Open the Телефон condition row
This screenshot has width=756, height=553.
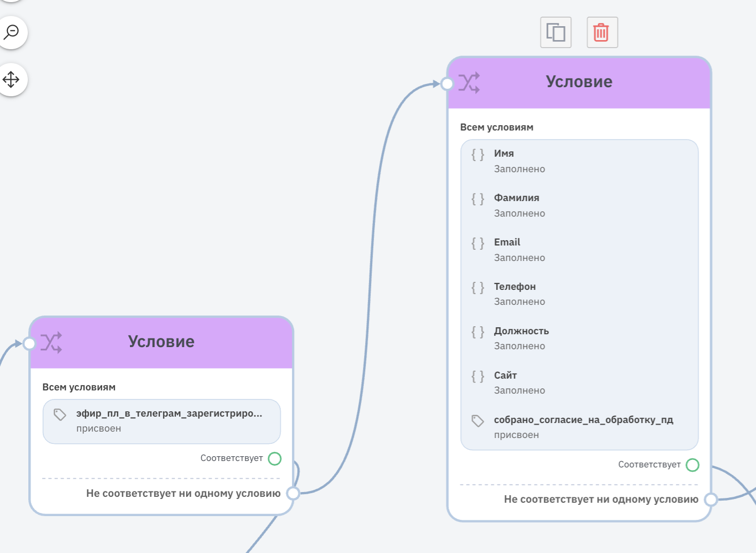coord(580,294)
